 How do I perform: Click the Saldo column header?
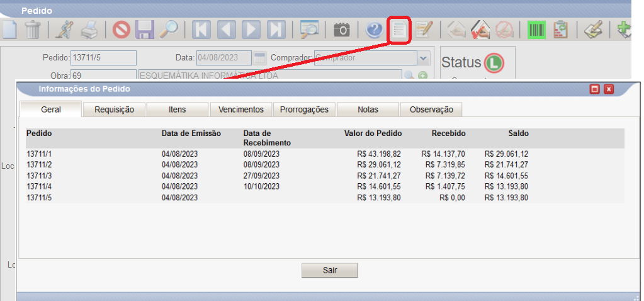pyautogui.click(x=517, y=133)
